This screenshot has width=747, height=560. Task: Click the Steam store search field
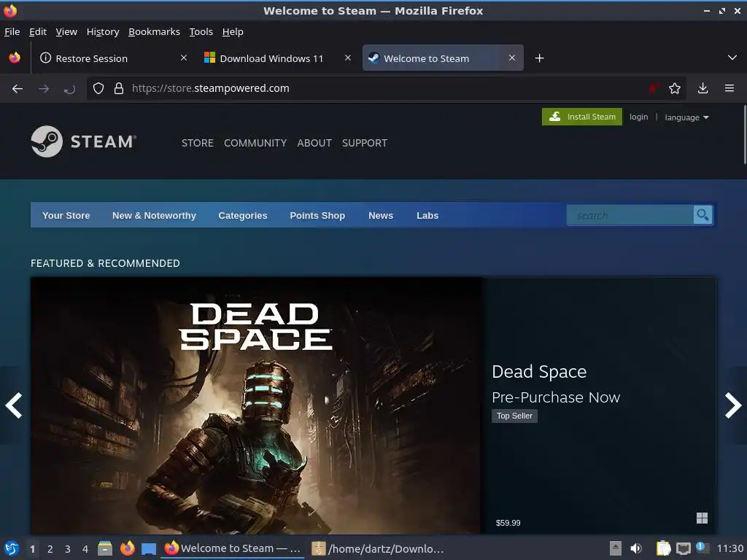pyautogui.click(x=630, y=215)
